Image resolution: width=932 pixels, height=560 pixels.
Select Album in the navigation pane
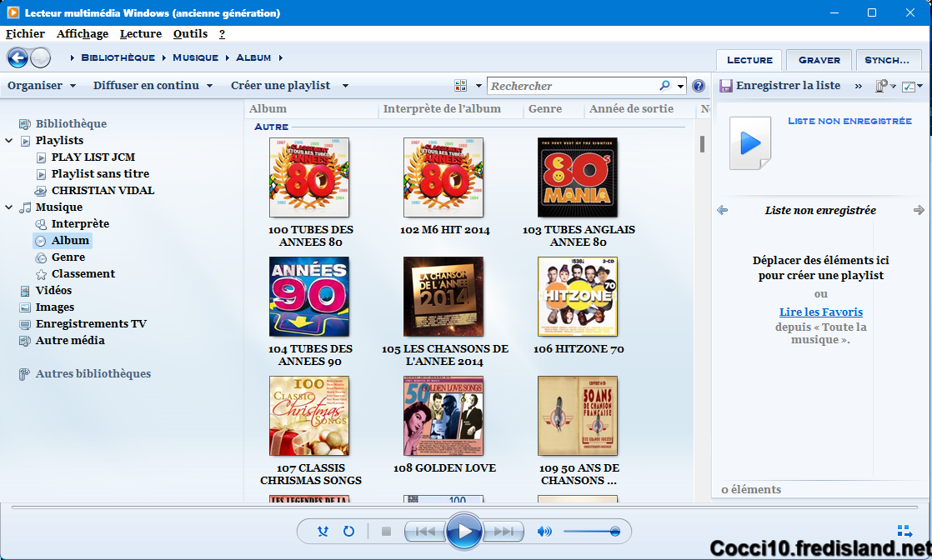tap(69, 240)
